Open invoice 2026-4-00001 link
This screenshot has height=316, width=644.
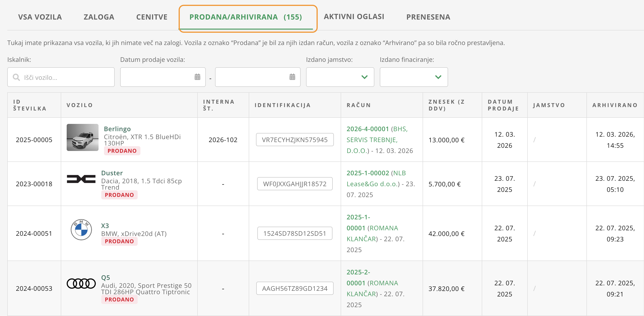[x=368, y=129]
